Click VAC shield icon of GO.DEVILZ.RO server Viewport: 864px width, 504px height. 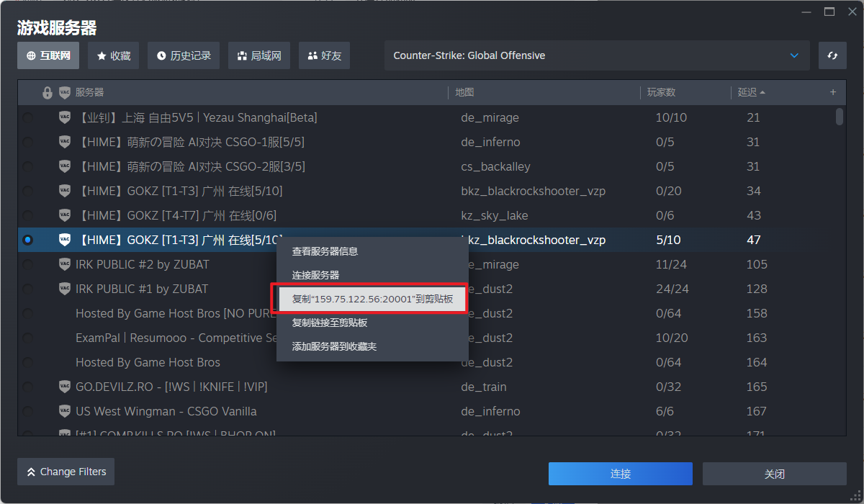tap(65, 387)
